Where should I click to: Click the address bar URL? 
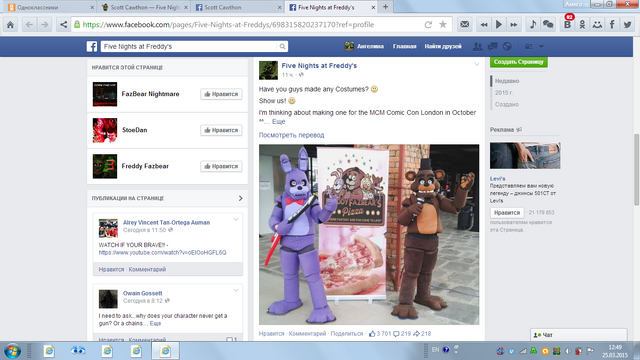tap(228, 24)
